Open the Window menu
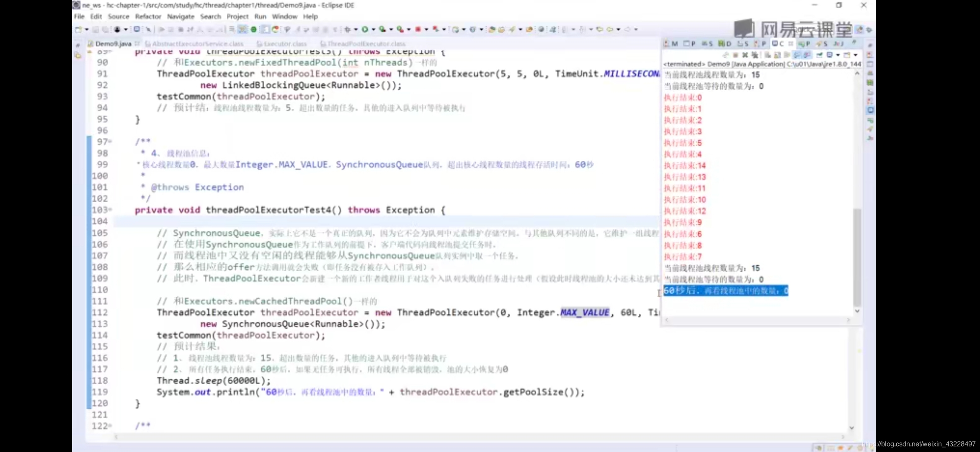980x452 pixels. [x=284, y=16]
